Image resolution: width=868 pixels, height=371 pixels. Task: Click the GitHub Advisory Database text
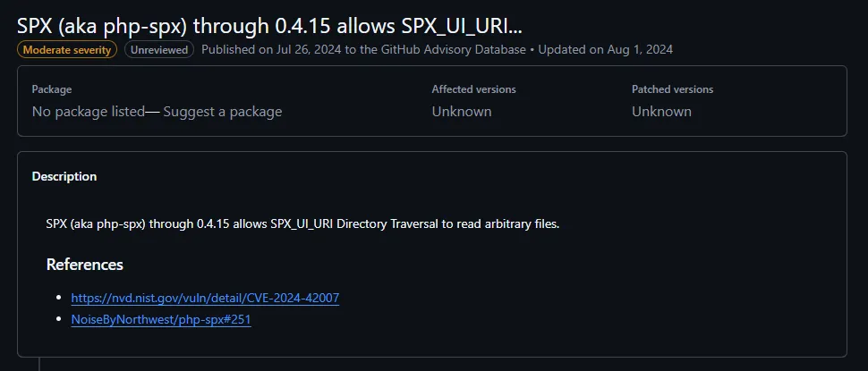(454, 50)
